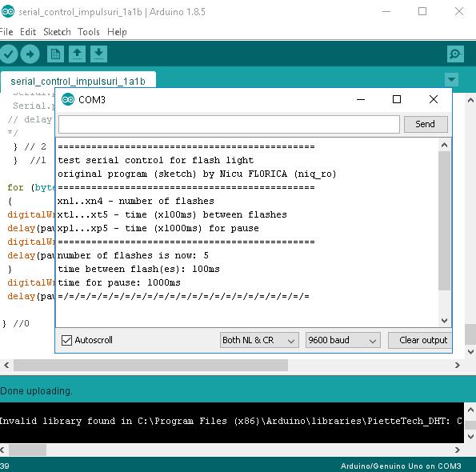Click 'xt1...xt5 - time (x100ms) between flashes' line
Viewport: 476px width, 472px height.
point(172,214)
